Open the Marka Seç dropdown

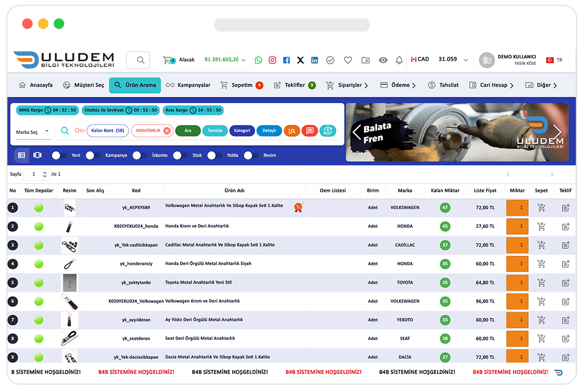(x=33, y=132)
